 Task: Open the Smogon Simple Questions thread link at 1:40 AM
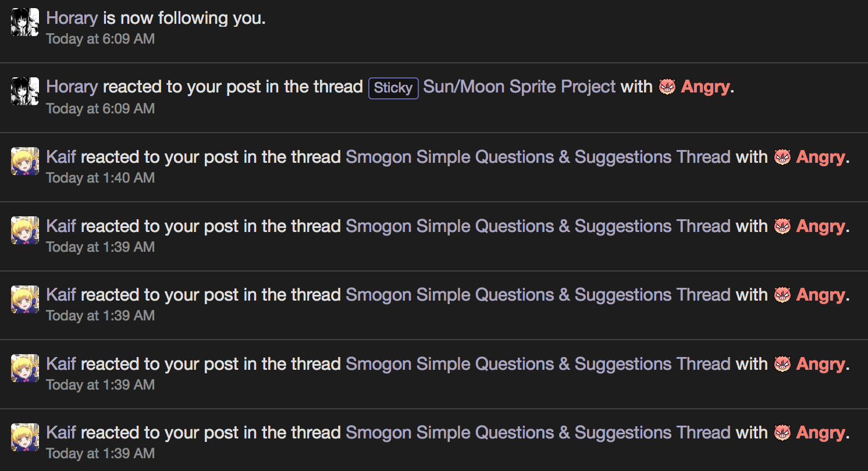pos(538,157)
